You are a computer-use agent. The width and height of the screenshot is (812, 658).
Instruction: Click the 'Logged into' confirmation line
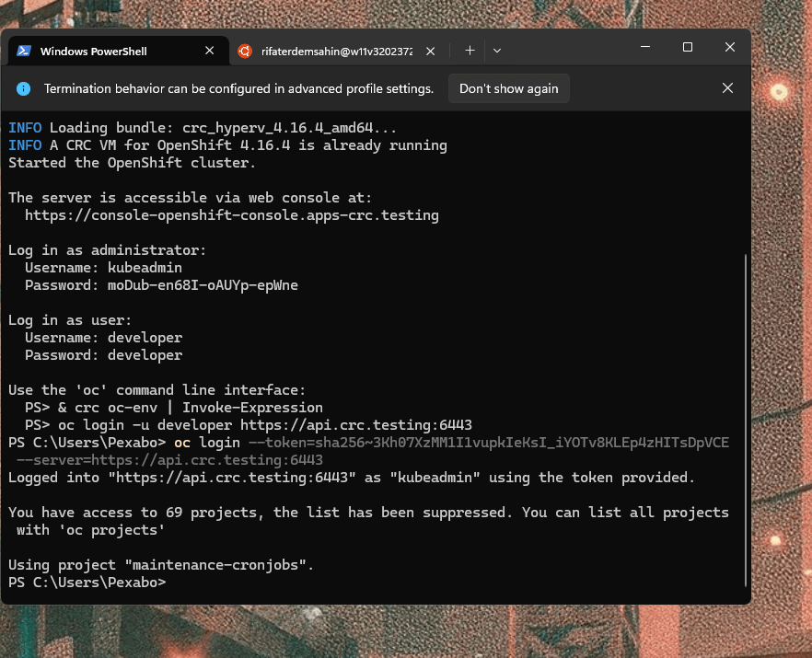coord(352,478)
